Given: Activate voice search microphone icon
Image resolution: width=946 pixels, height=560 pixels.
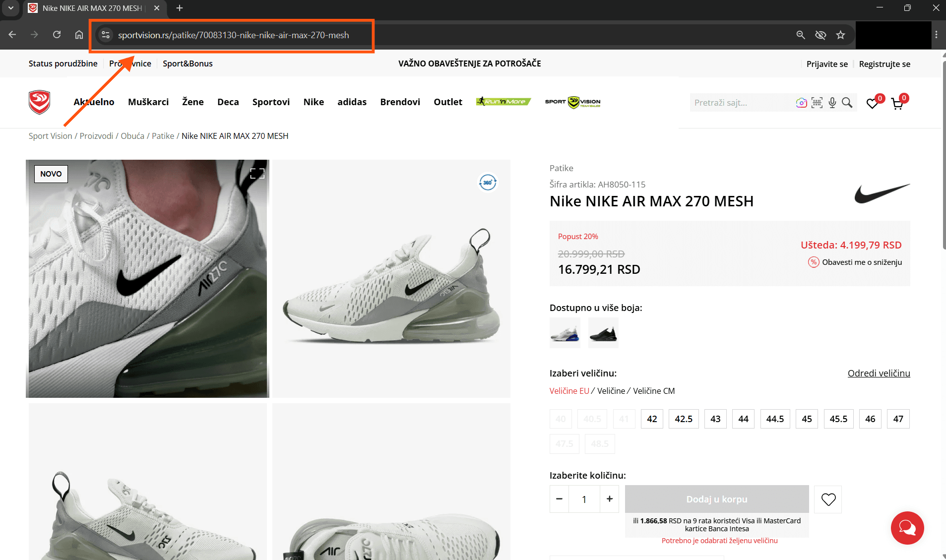Looking at the screenshot, I should (x=832, y=103).
